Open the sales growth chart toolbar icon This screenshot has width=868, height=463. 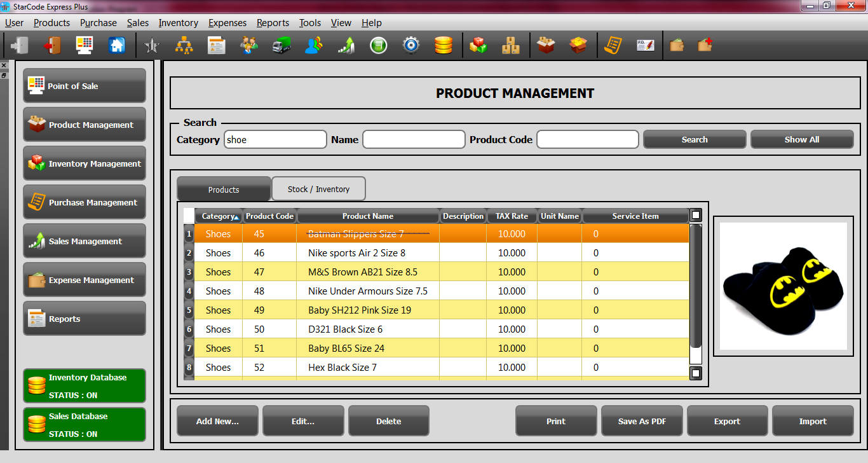coord(346,45)
